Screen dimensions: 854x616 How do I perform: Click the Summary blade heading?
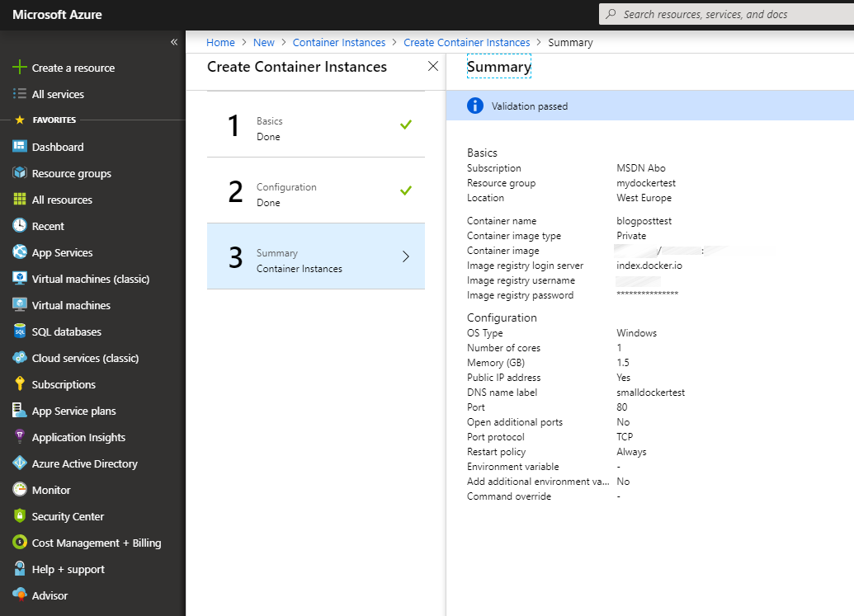(x=499, y=67)
